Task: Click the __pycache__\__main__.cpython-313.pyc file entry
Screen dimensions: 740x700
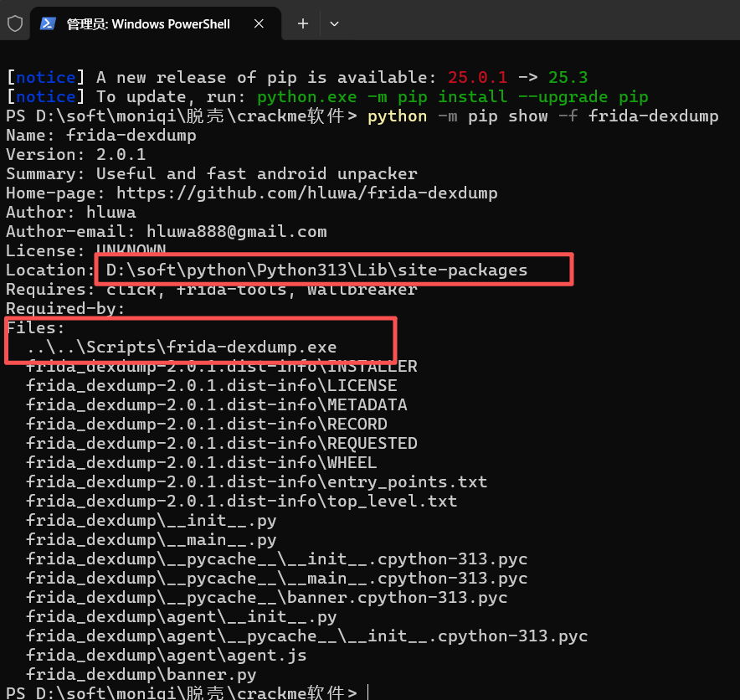Action: click(276, 579)
